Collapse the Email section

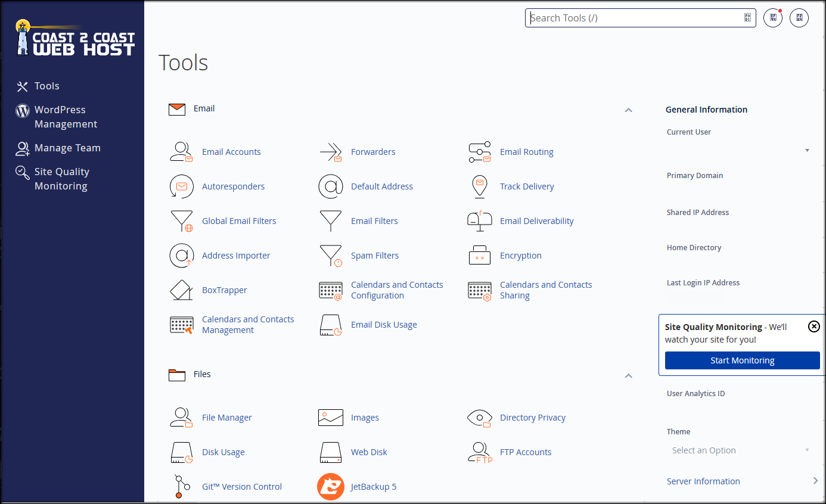(628, 110)
